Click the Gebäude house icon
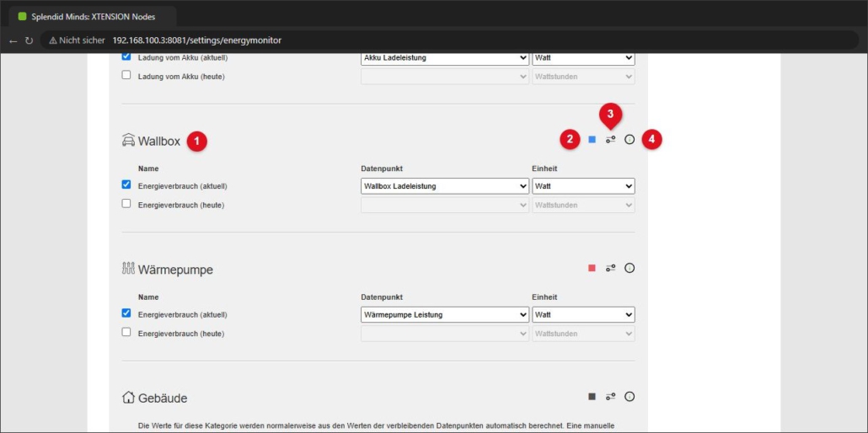The height and width of the screenshot is (433, 868). click(x=128, y=397)
